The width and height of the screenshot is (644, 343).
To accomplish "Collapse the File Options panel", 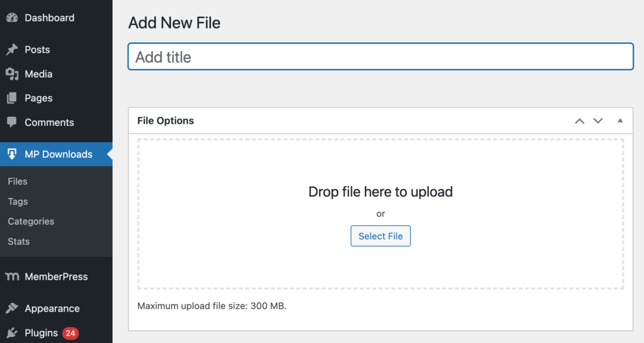I will point(620,121).
